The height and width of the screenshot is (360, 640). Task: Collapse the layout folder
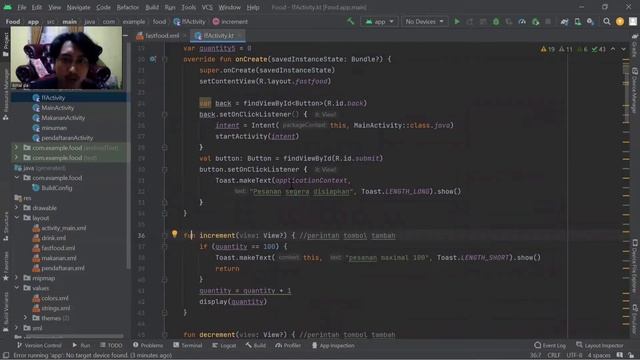pyautogui.click(x=16, y=218)
